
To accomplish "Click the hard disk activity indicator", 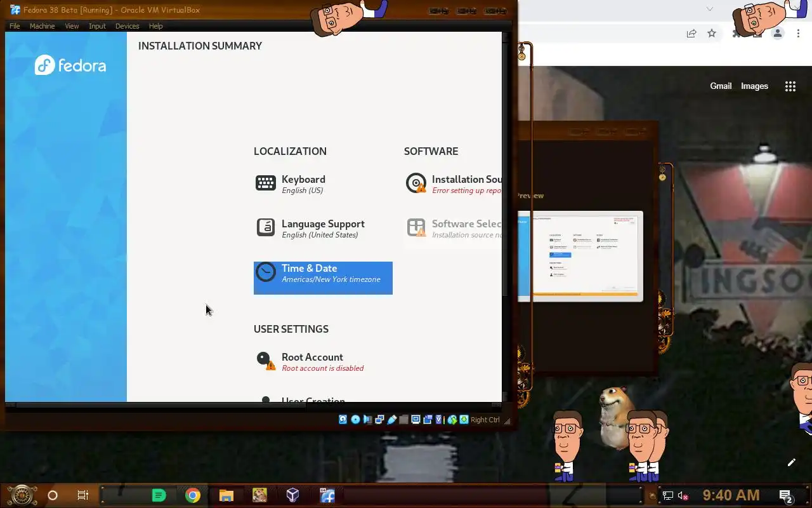I will pyautogui.click(x=343, y=420).
